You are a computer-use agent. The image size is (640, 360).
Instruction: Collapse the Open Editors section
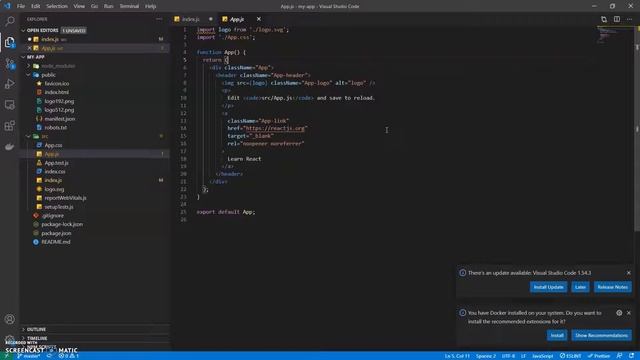tap(23, 31)
